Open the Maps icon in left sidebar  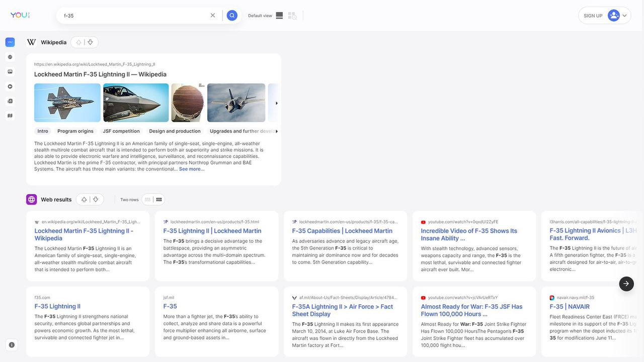10,116
